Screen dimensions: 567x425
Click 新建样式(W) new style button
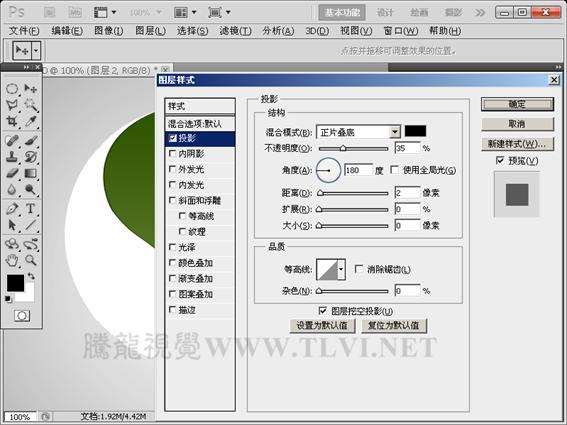tap(517, 144)
